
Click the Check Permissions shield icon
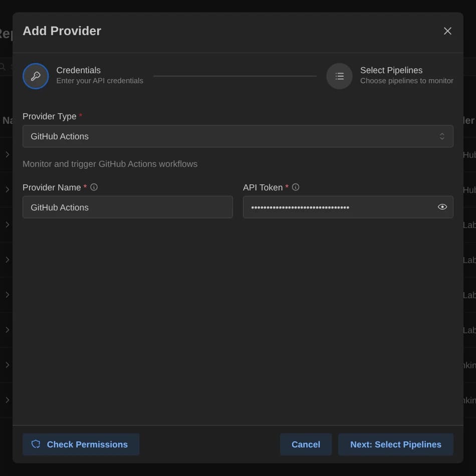pyautogui.click(x=36, y=444)
